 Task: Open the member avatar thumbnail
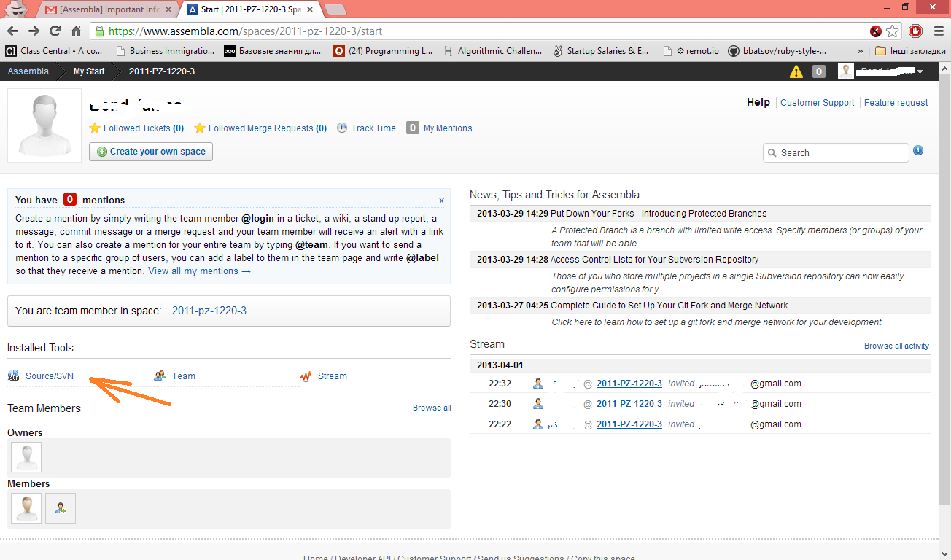(x=26, y=508)
